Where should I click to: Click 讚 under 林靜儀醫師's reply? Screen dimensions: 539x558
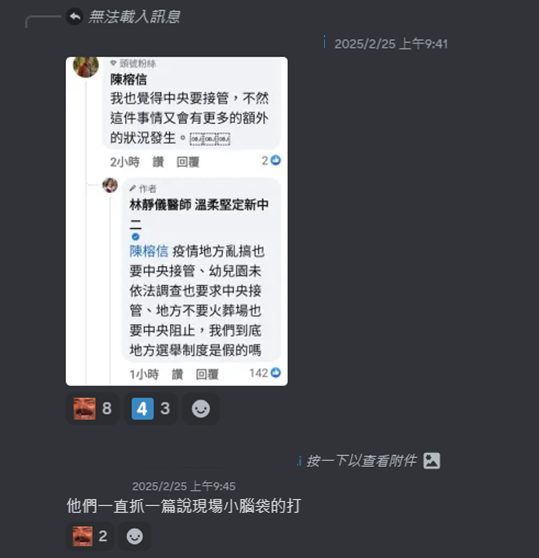click(x=177, y=374)
